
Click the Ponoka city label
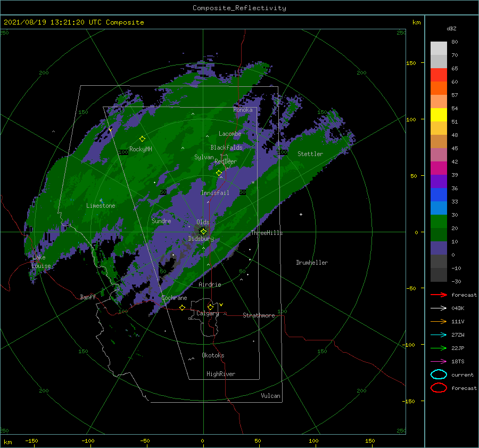click(243, 110)
